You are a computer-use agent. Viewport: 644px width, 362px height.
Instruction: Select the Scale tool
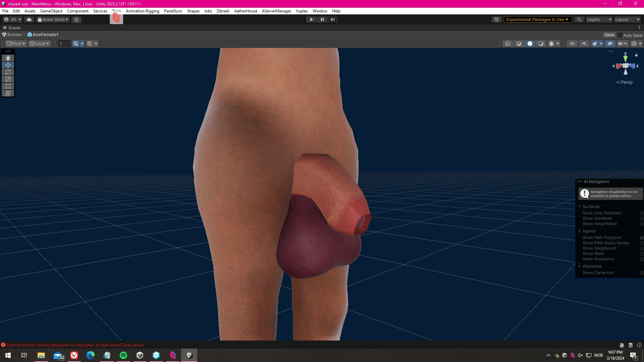tap(8, 79)
